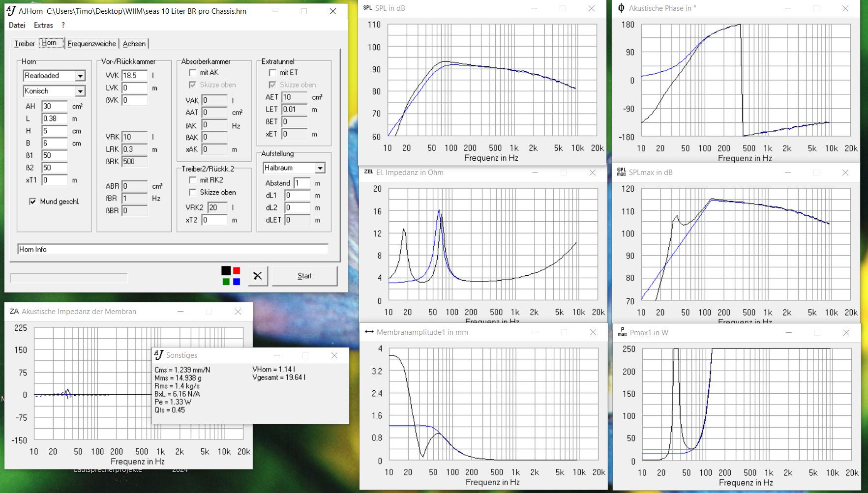868x493 pixels.
Task: Click the AJHorn icon in the main title bar
Action: 11,11
